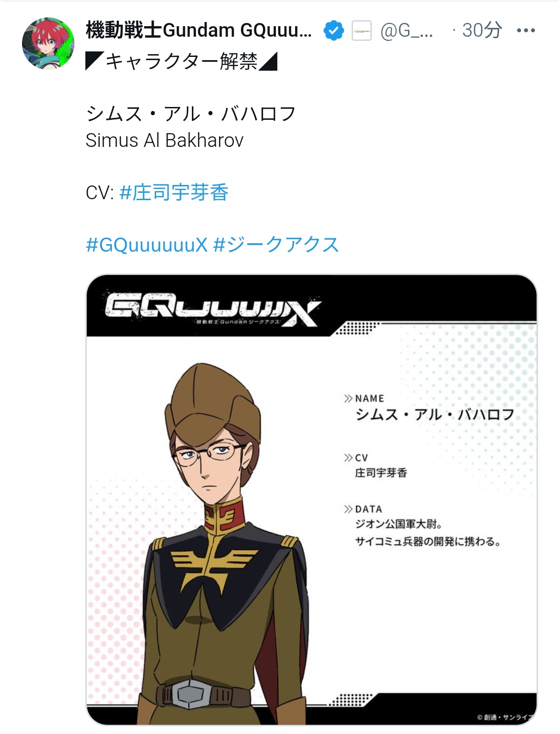
Task: Open the #GQuuuuuuX hashtag
Action: 147,245
